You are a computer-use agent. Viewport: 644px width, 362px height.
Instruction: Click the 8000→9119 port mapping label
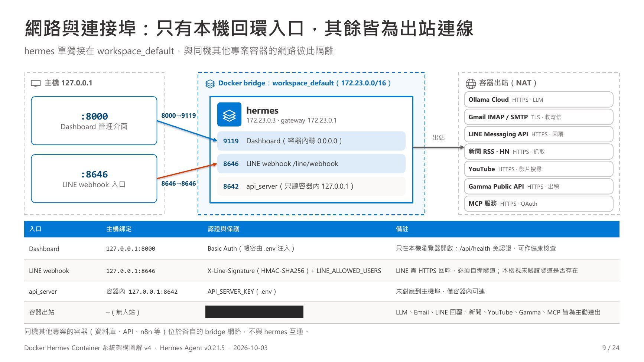tap(179, 115)
